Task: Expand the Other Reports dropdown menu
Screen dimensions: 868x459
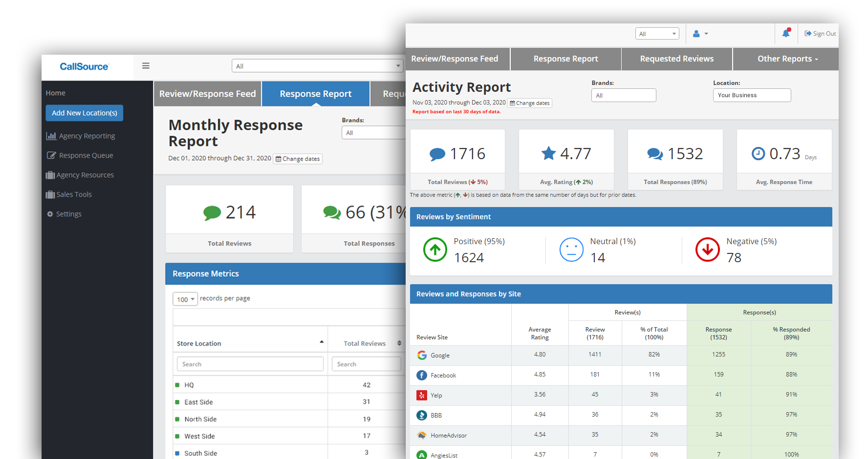Action: [787, 59]
